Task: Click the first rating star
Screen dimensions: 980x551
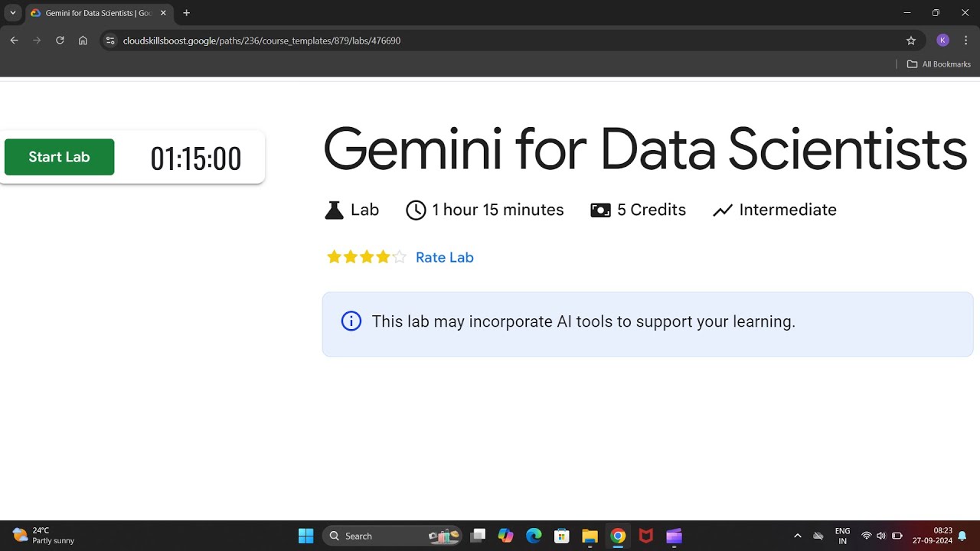Action: tap(334, 257)
